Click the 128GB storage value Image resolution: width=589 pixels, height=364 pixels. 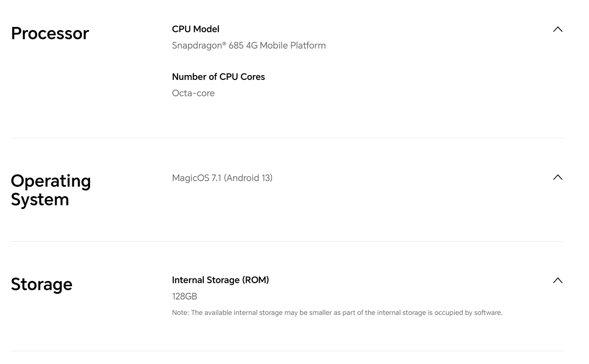[x=184, y=296]
